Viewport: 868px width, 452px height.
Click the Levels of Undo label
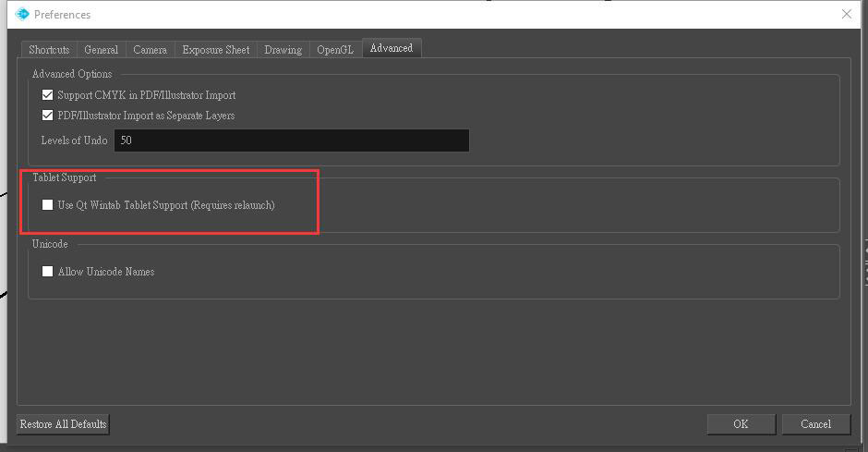click(74, 140)
